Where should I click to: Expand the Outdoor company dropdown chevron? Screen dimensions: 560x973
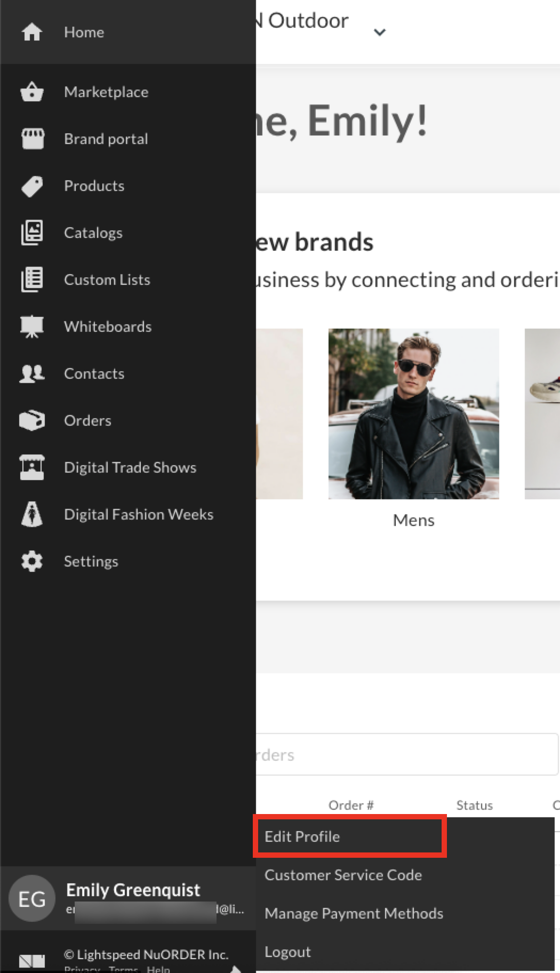click(x=380, y=32)
